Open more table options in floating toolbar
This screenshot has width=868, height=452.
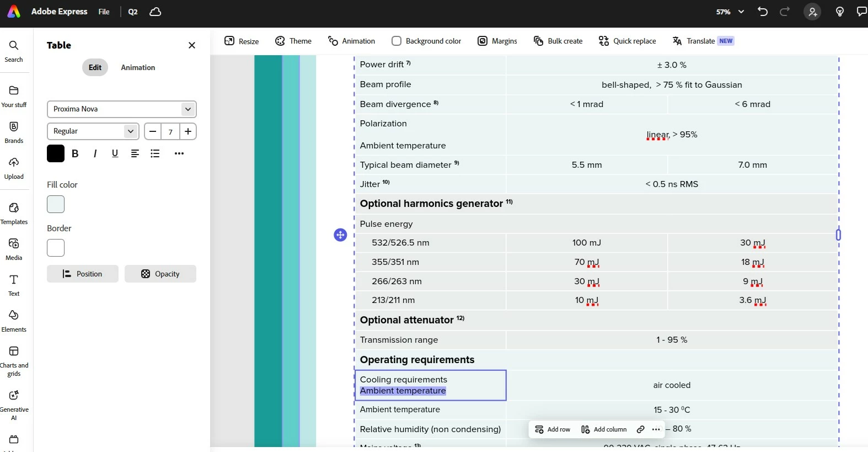(x=656, y=429)
